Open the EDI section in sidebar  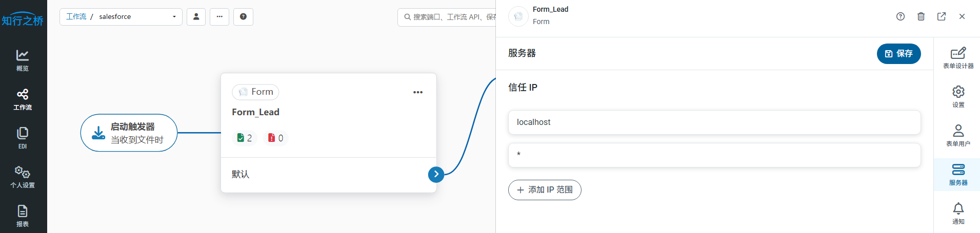click(23, 138)
